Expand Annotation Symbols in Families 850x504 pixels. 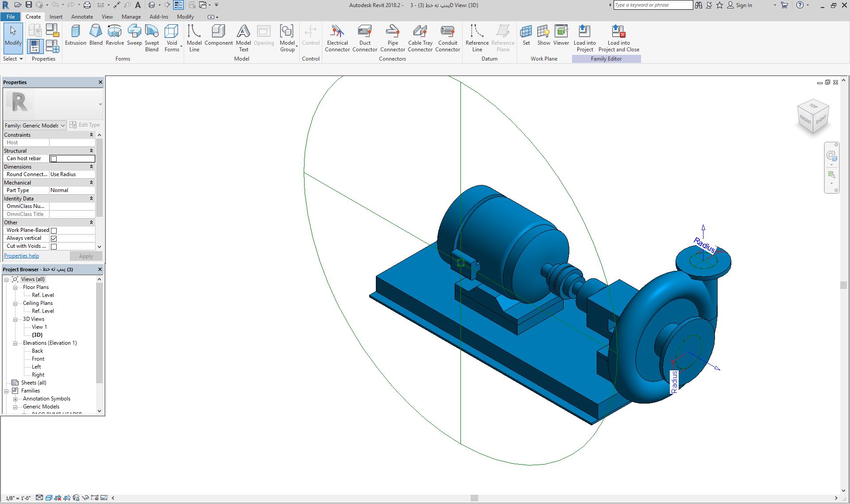tap(15, 399)
